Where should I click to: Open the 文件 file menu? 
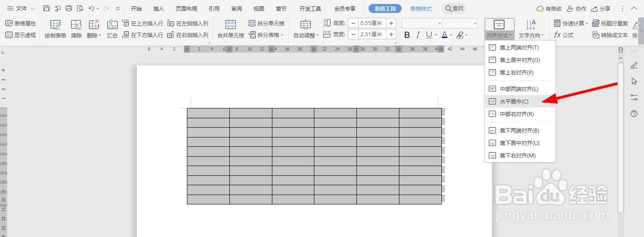[21, 8]
